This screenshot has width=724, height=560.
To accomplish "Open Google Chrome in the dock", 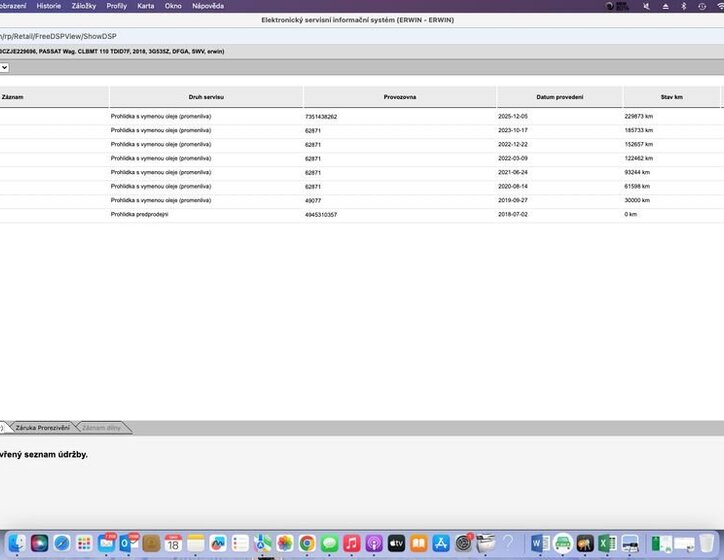I will [307, 543].
